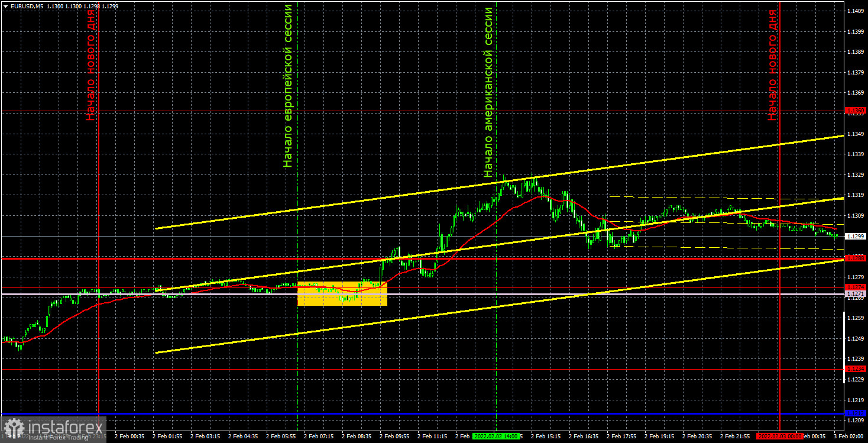Click the 1.1259 price axis label

(855, 318)
